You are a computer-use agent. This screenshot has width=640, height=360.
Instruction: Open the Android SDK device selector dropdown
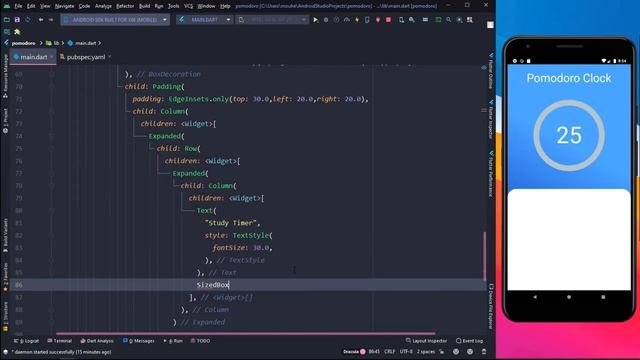pyautogui.click(x=115, y=20)
